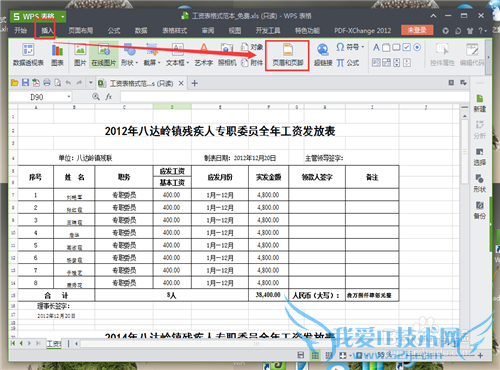Close the 工资表格式范 document tab
The image size is (500, 370).
181,83
